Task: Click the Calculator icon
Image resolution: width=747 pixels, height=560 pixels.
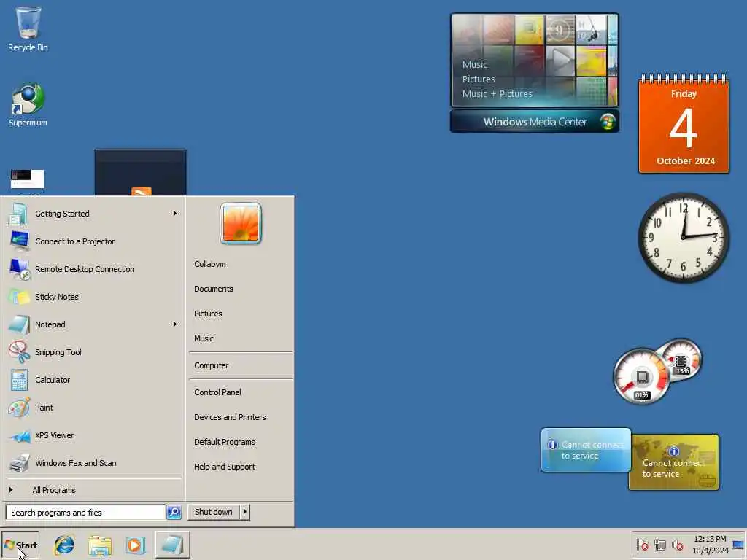Action: pos(19,380)
